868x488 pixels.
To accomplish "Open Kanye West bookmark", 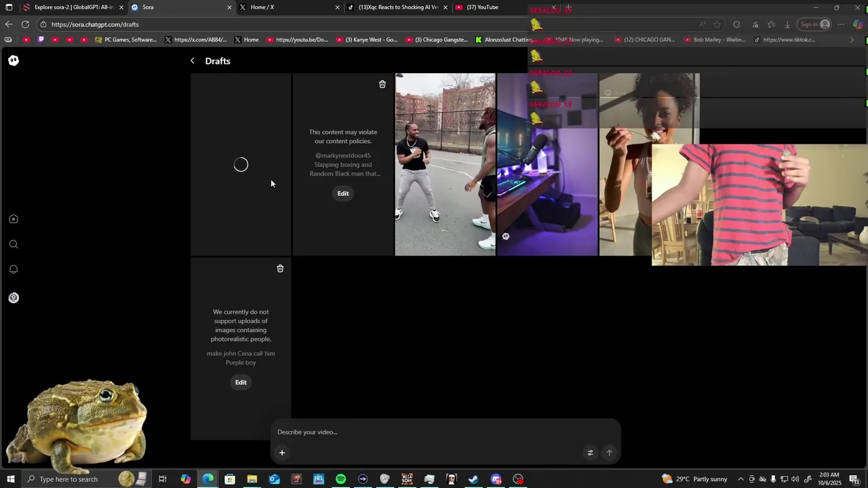I will 367,40.
